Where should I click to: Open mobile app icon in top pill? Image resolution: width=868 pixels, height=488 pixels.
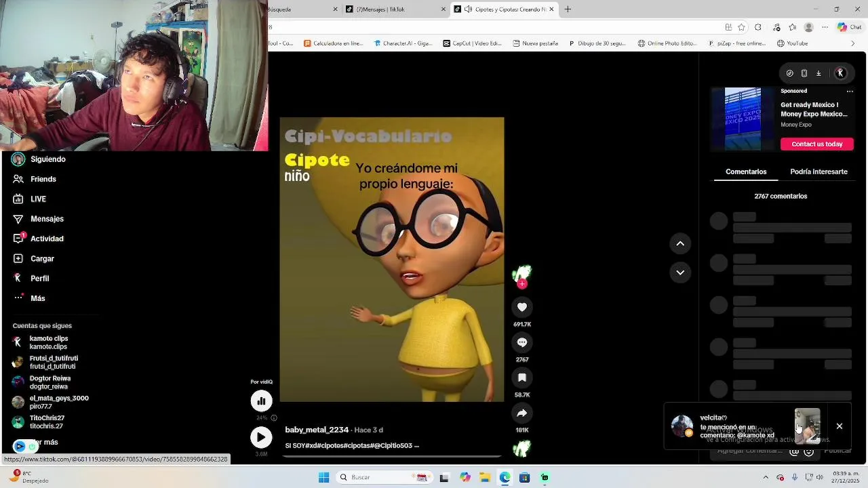(x=804, y=73)
